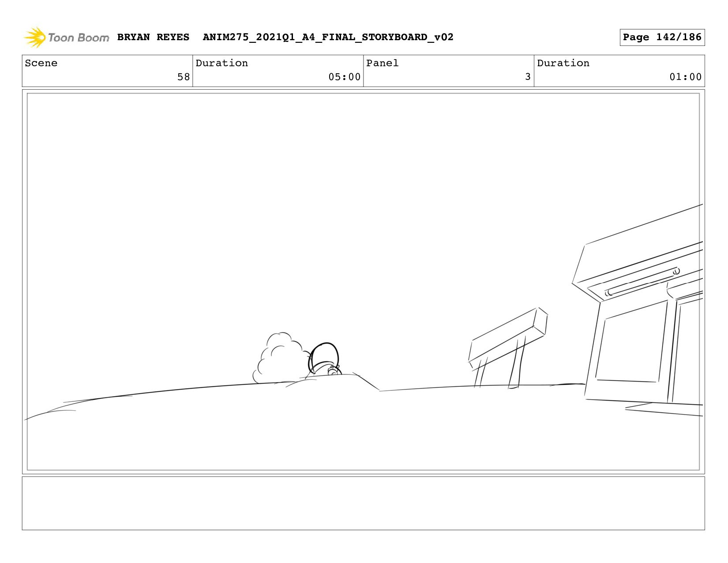Click the Page 142/186 indicator

[x=662, y=37]
